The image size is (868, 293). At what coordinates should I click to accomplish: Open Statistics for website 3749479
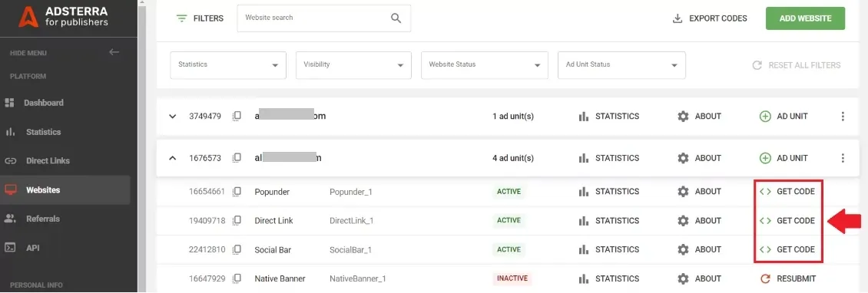pyautogui.click(x=608, y=116)
